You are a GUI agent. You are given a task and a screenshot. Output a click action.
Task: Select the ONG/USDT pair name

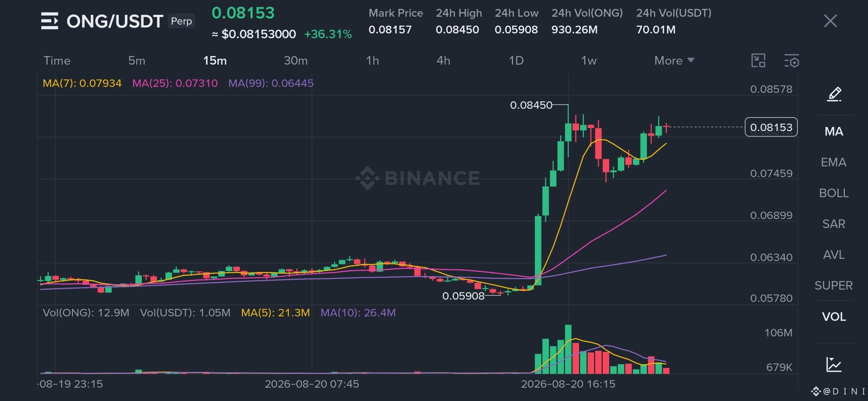115,21
